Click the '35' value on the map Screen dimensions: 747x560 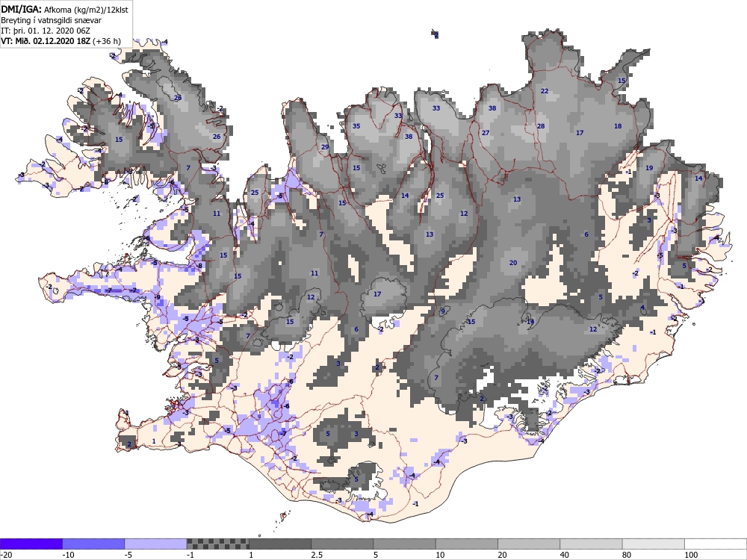[356, 126]
